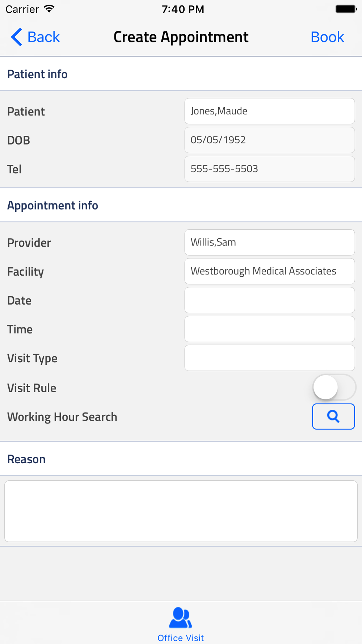This screenshot has height=644, width=362.
Task: Tap the Office Visit people icon
Action: 180,618
